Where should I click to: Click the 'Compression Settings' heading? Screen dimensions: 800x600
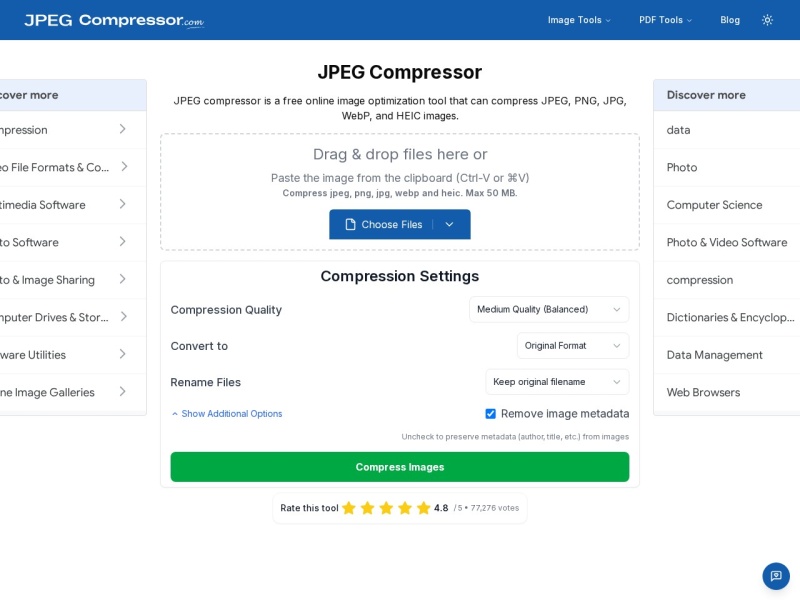pos(399,276)
